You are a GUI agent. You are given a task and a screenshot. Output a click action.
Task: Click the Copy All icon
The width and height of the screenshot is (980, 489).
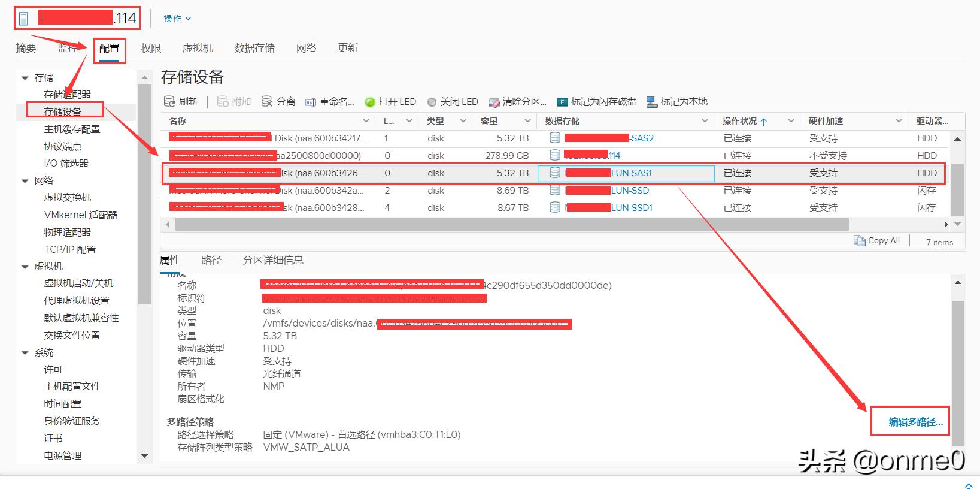(x=859, y=240)
